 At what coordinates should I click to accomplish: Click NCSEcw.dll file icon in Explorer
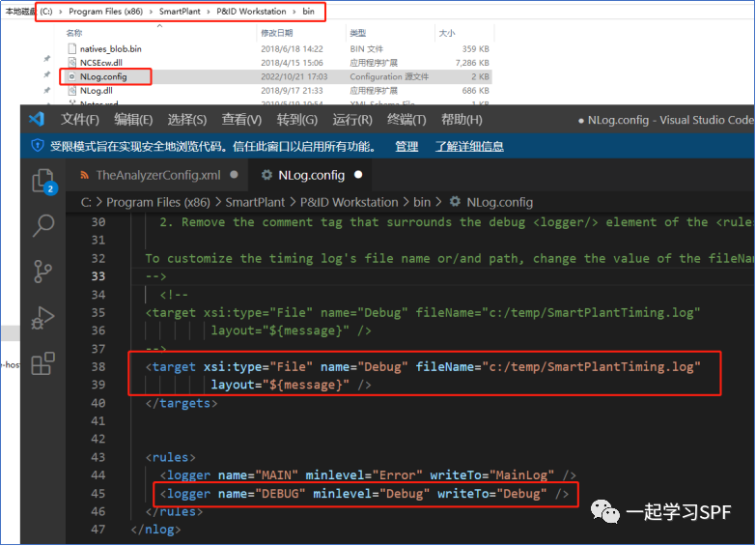[x=71, y=62]
